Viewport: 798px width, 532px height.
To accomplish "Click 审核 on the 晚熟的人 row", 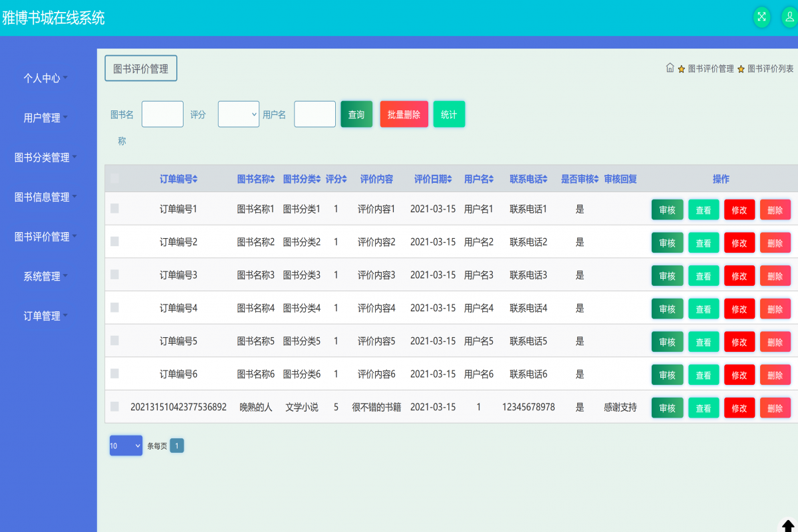I will point(667,408).
